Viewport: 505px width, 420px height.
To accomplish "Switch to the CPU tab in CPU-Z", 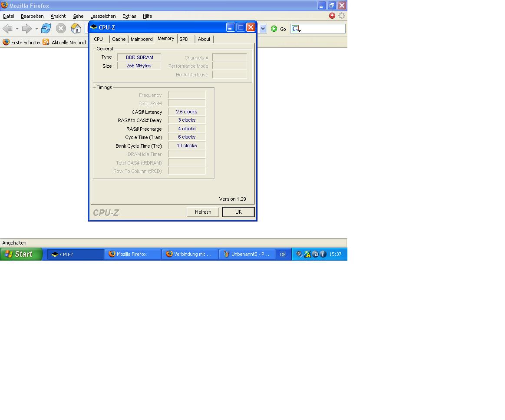I will [x=100, y=39].
